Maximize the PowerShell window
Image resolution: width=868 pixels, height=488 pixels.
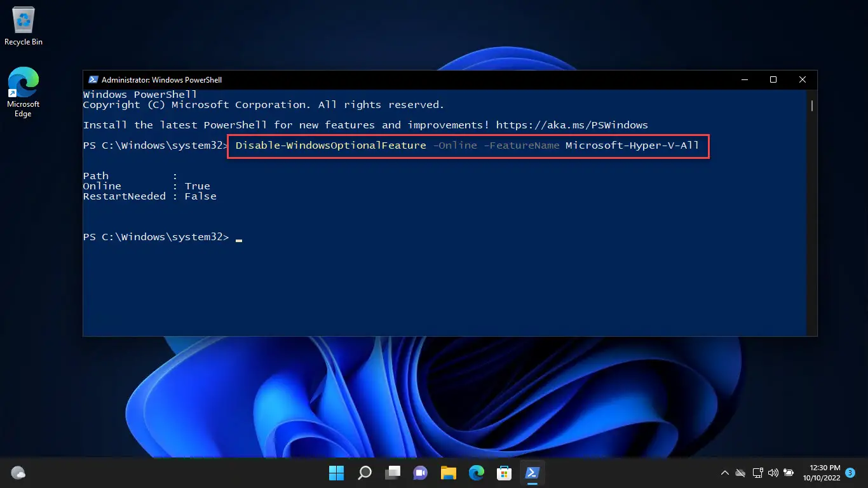(773, 80)
